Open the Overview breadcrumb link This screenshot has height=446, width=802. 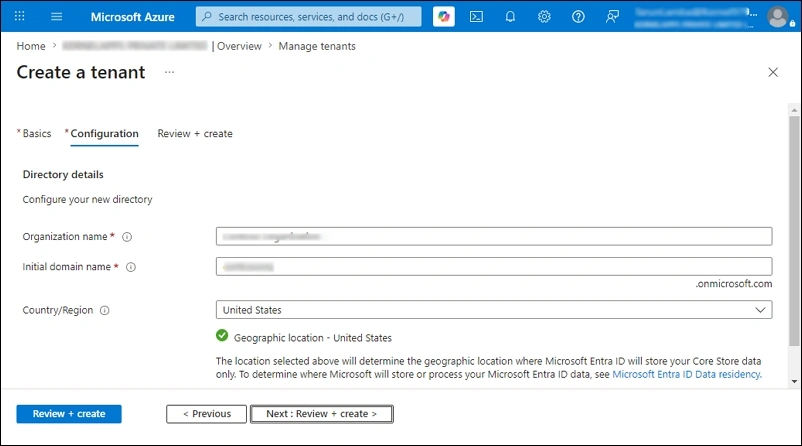(239, 46)
